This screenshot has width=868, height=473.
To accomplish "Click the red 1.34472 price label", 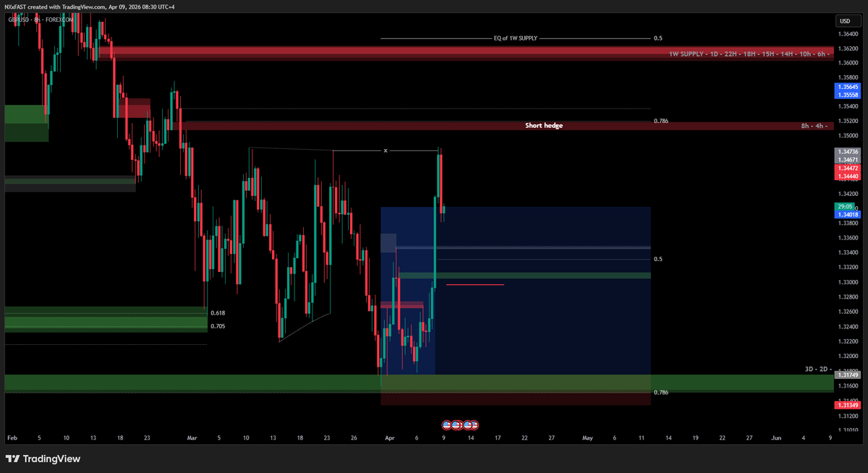I will 847,168.
